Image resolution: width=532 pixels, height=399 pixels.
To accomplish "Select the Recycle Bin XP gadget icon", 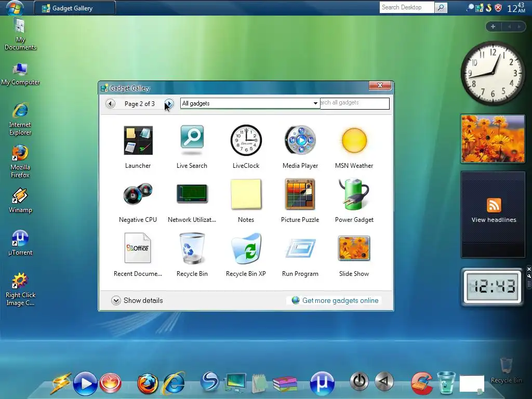I will (x=246, y=248).
